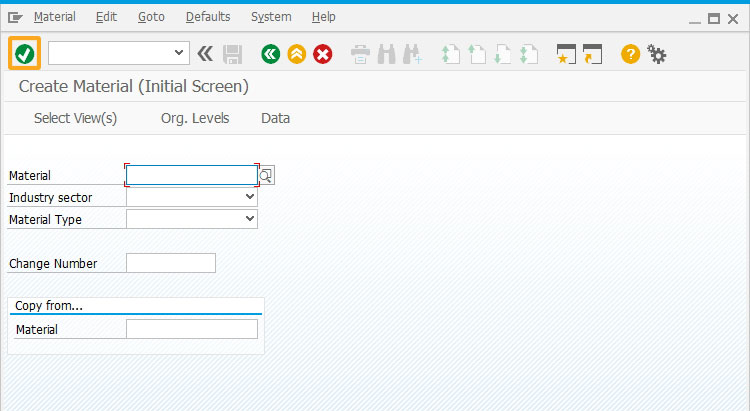
Task: Click the Org. Levels button
Action: (x=195, y=118)
